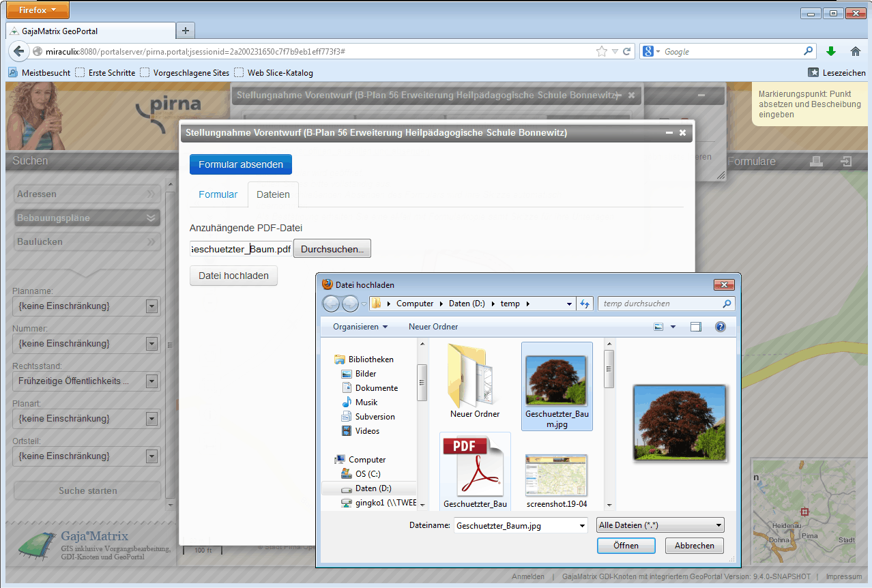Expand the Rechtsstand dropdown
Viewport: 872px width, 588px height.
pyautogui.click(x=152, y=381)
